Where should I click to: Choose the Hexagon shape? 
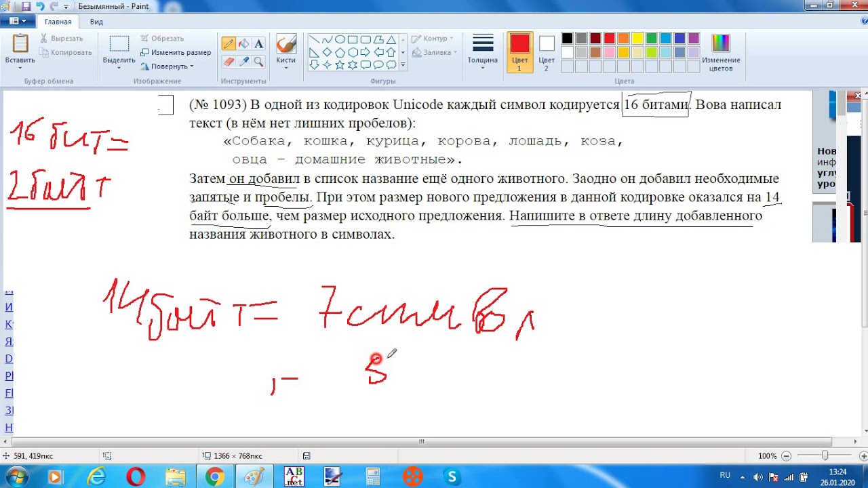pos(353,52)
